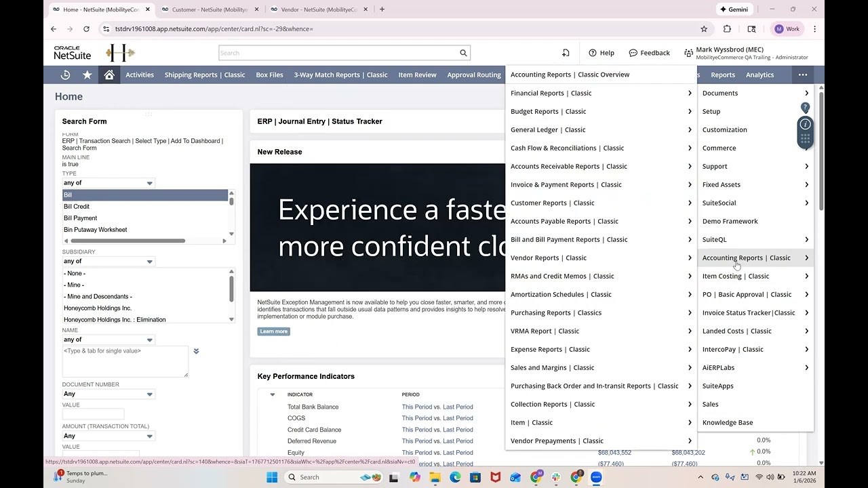
Task: Click the global search magnifier icon
Action: (463, 53)
